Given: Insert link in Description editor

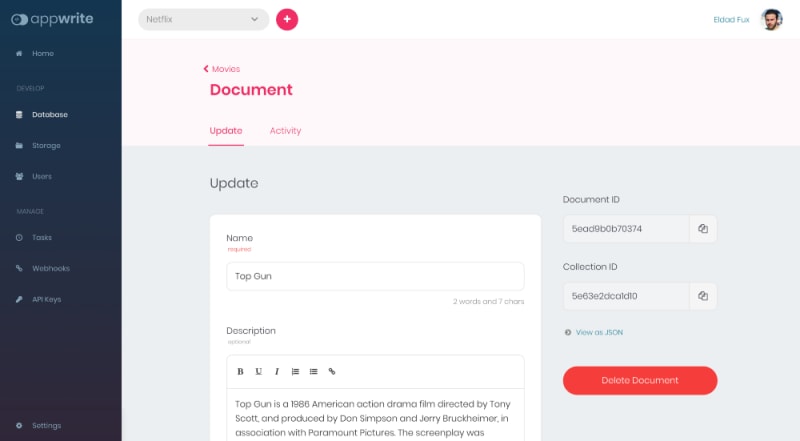Looking at the screenshot, I should point(332,371).
